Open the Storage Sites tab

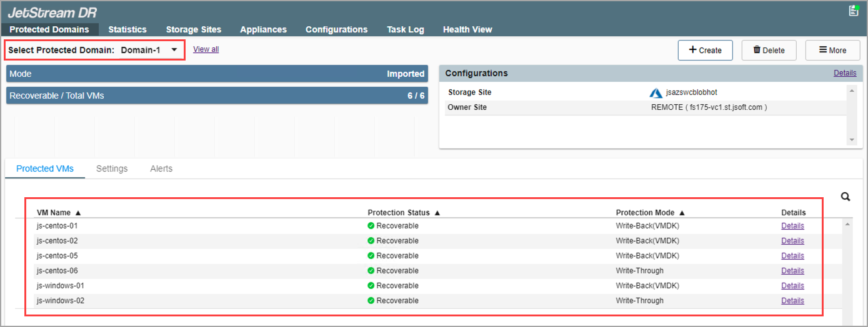pyautogui.click(x=193, y=29)
